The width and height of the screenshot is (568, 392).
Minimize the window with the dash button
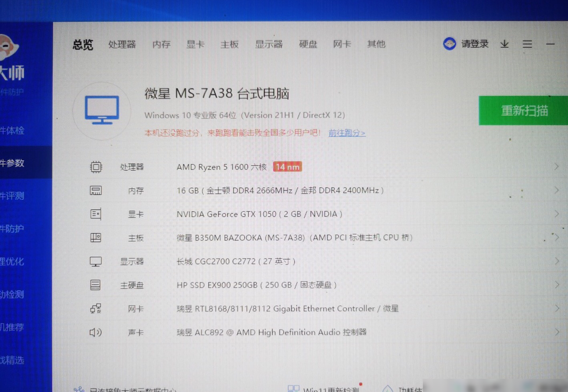pyautogui.click(x=550, y=44)
